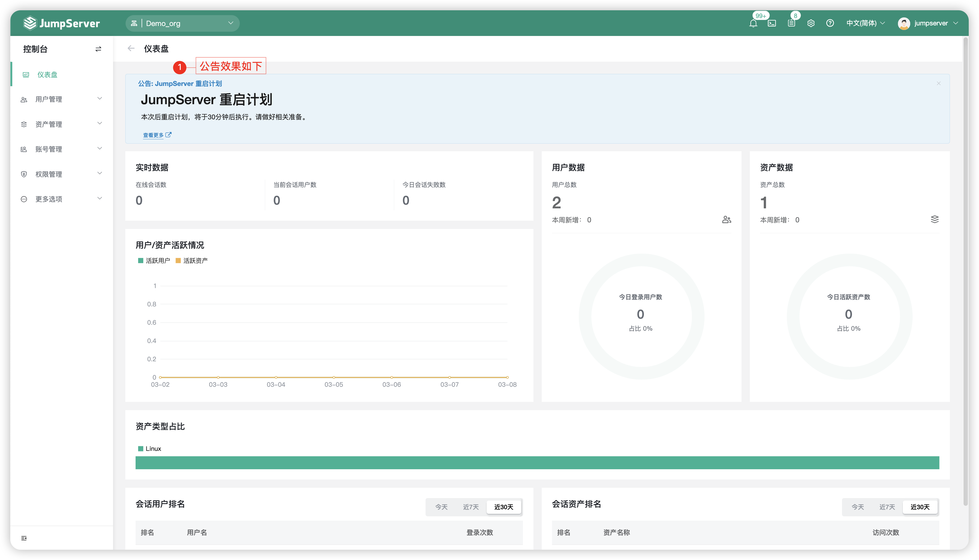Click the users icon in 用户数据 card

click(x=726, y=219)
